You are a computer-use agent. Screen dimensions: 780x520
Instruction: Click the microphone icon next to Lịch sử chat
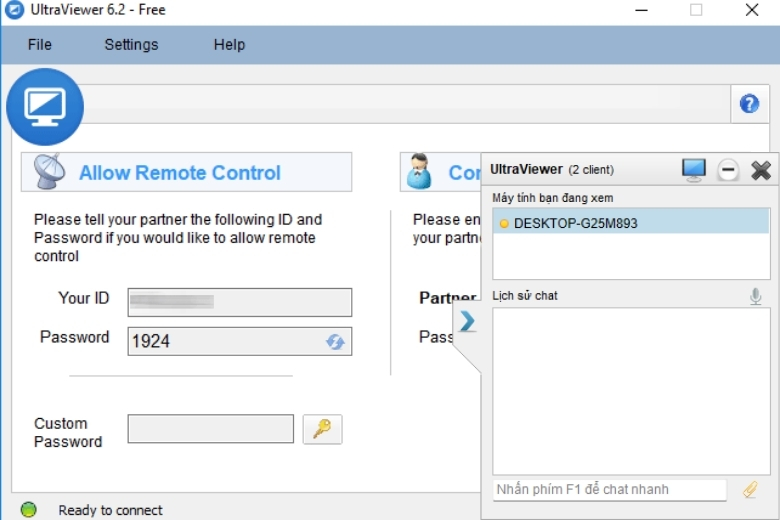click(756, 296)
